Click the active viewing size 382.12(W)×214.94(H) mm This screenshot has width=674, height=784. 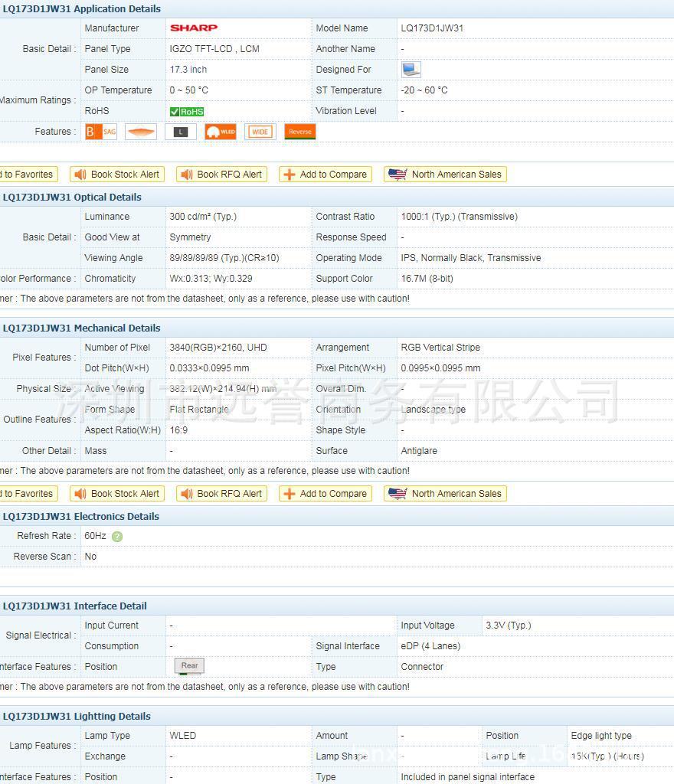click(223, 388)
